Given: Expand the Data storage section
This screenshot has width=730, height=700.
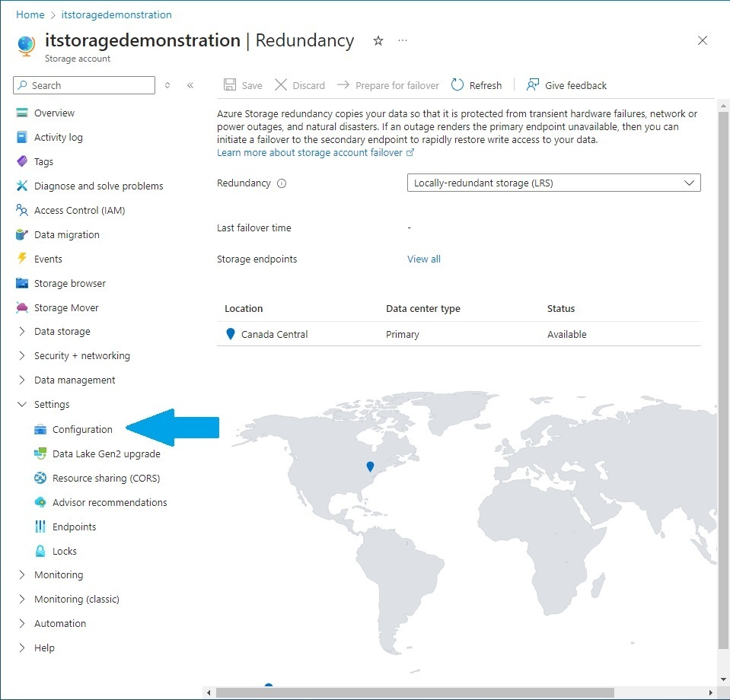Looking at the screenshot, I should pos(22,332).
